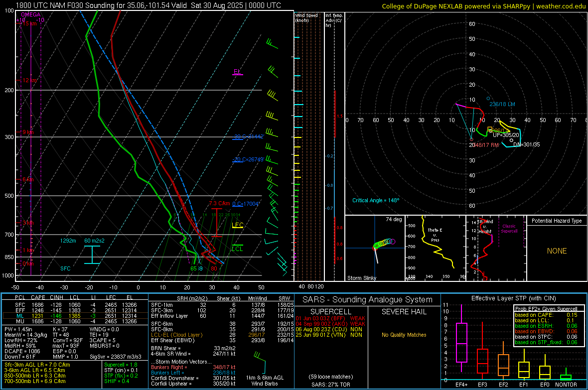Click the NONE potential hazard type
This screenshot has width=588, height=390.
pos(557,251)
